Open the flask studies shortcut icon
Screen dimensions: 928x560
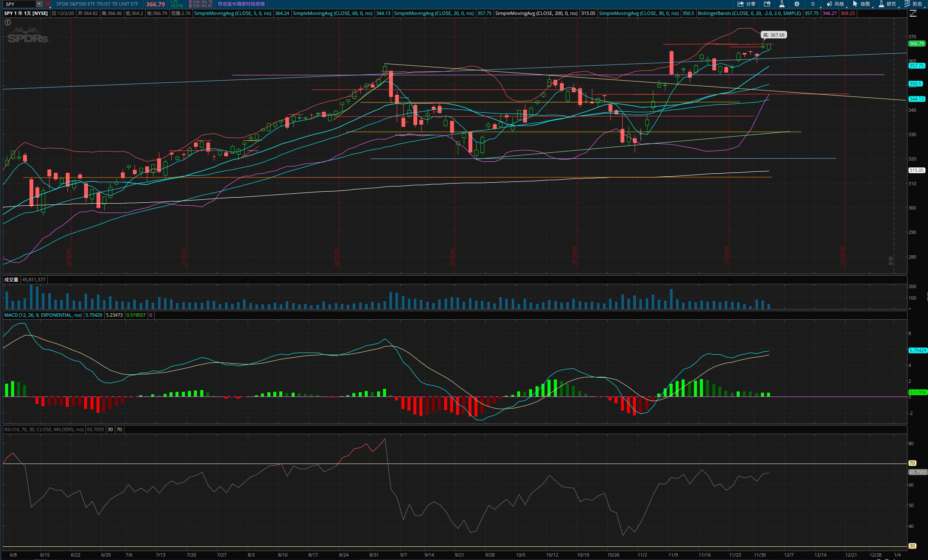click(782, 4)
